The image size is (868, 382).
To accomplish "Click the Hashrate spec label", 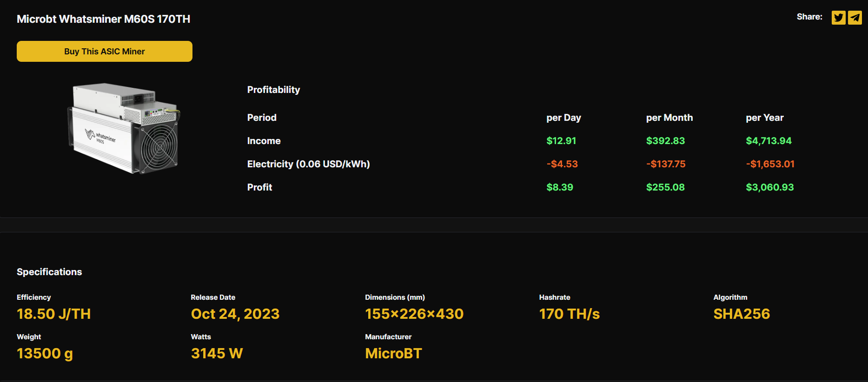I will point(555,297).
